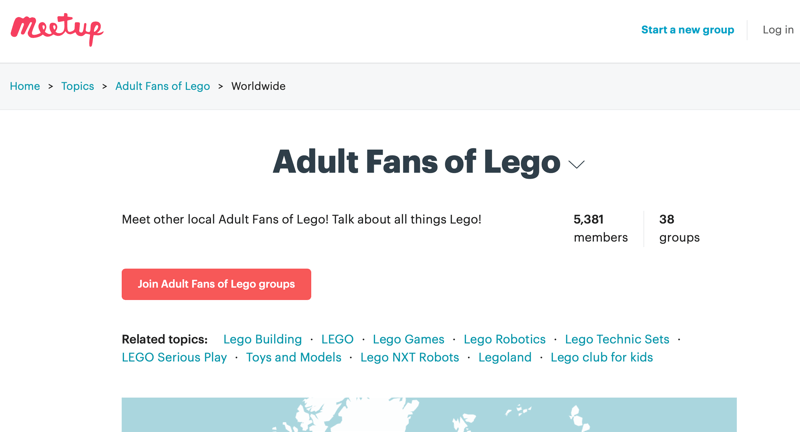
Task: Open Topics breadcrumb link
Action: [x=78, y=86]
